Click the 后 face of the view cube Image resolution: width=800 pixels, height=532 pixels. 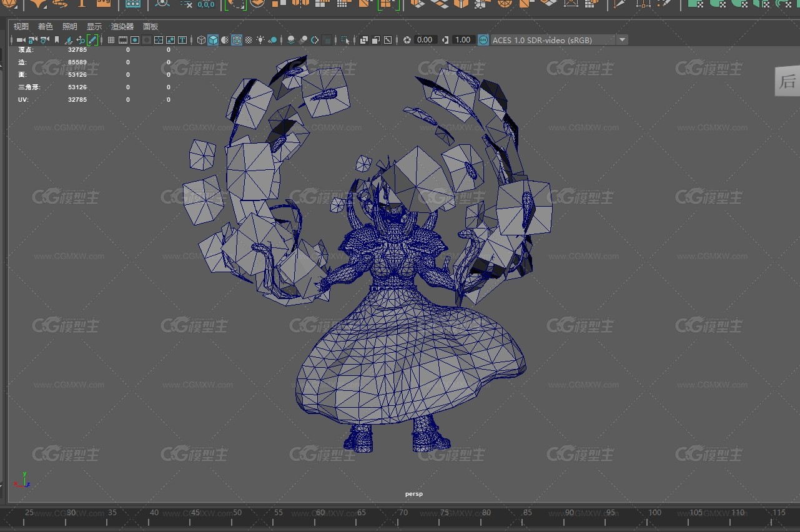point(787,81)
